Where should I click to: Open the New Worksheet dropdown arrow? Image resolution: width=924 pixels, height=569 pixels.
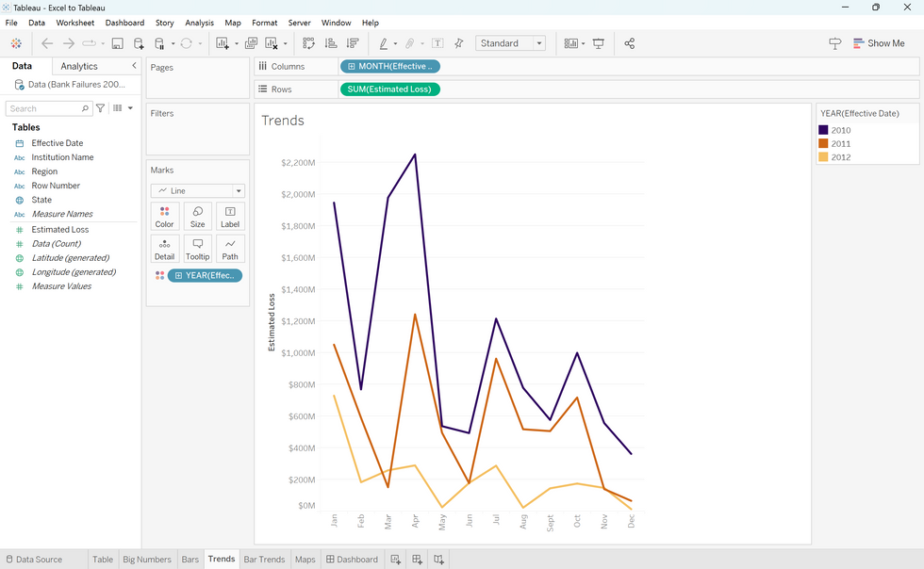pyautogui.click(x=237, y=43)
